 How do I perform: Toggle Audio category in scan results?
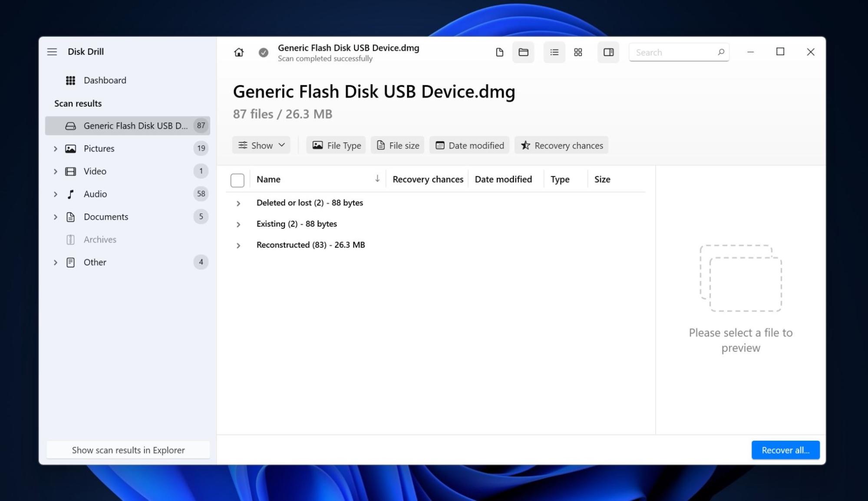click(x=56, y=194)
